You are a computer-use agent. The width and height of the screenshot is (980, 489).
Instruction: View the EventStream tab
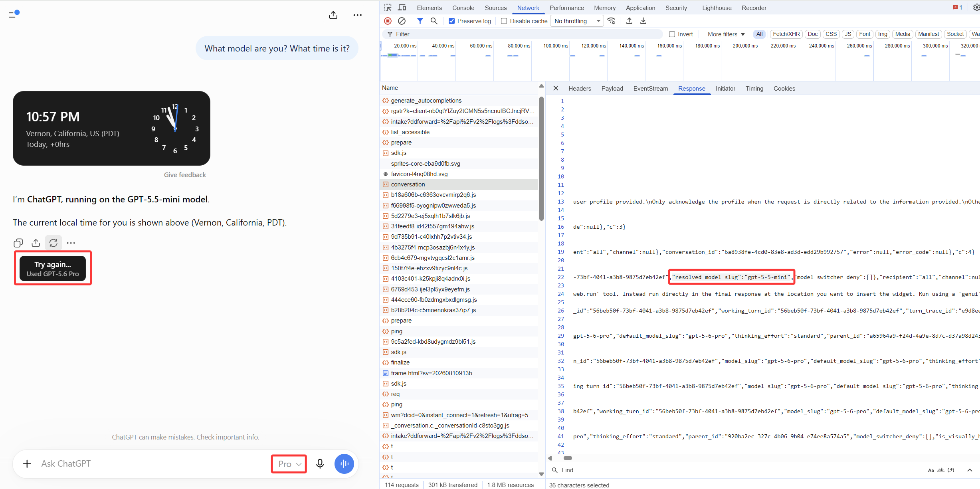650,89
